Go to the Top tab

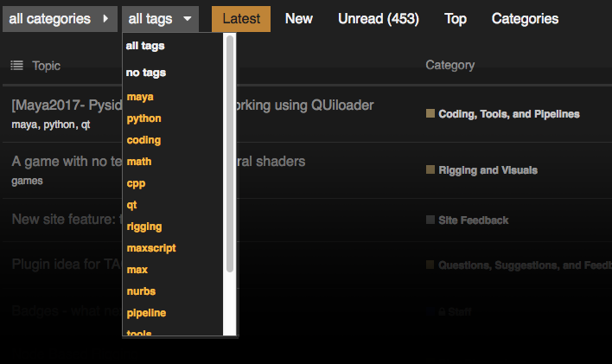click(456, 18)
